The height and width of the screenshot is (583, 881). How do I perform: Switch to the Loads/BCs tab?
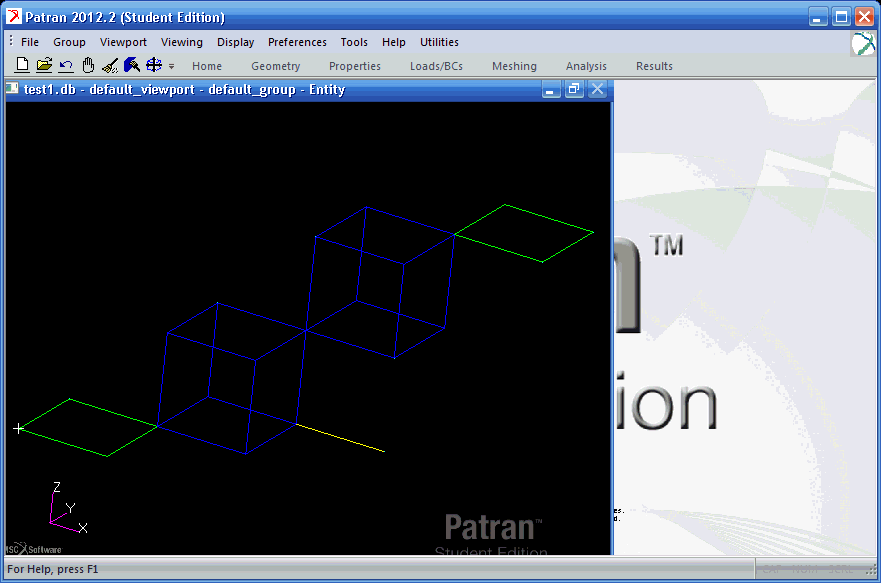[x=437, y=66]
